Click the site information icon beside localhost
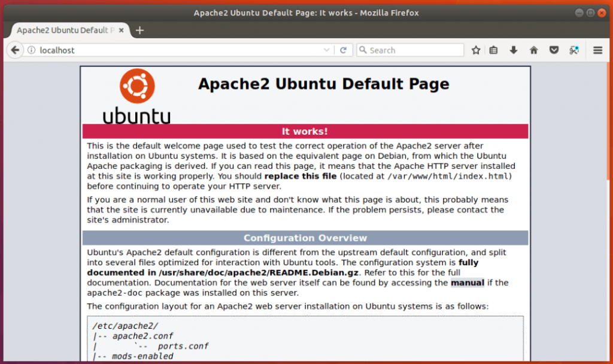613x364 pixels. click(x=31, y=50)
